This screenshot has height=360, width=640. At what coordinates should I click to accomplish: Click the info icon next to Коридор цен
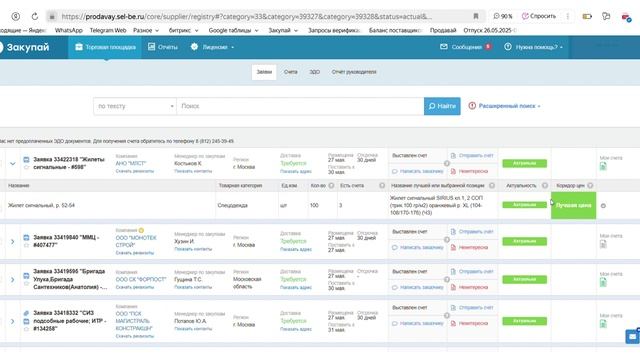590,186
